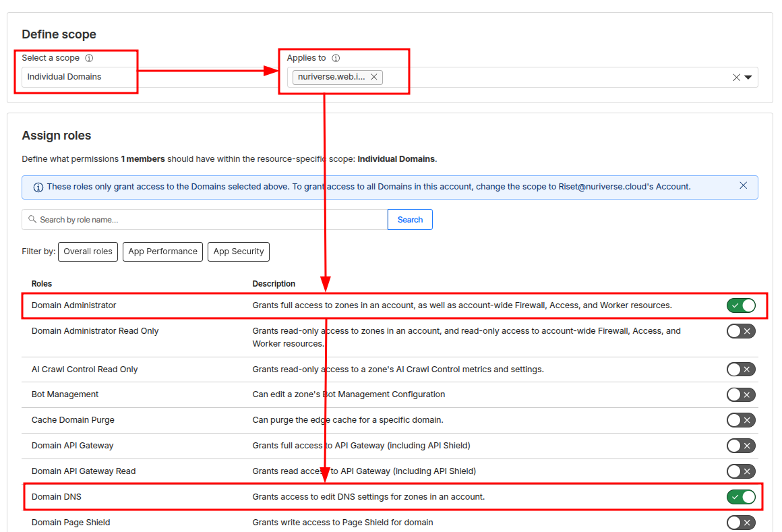
Task: Enable AI Crawl Control Read Only toggle
Action: 741,370
